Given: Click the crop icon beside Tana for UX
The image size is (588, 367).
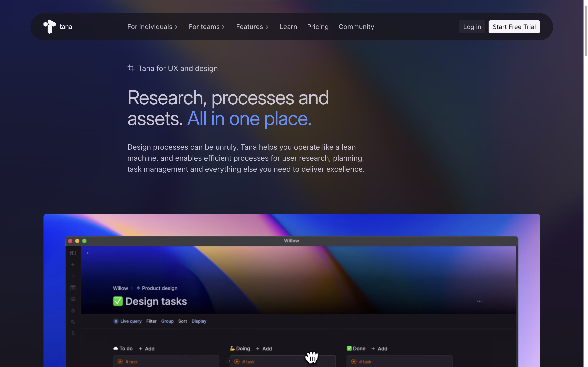Looking at the screenshot, I should click(131, 68).
